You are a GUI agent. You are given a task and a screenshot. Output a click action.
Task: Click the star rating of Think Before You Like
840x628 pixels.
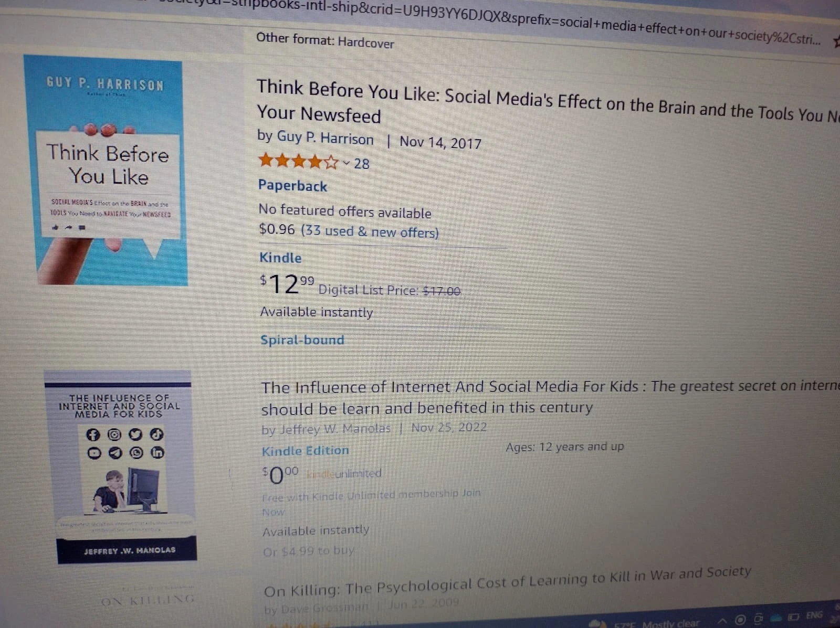pyautogui.click(x=298, y=161)
